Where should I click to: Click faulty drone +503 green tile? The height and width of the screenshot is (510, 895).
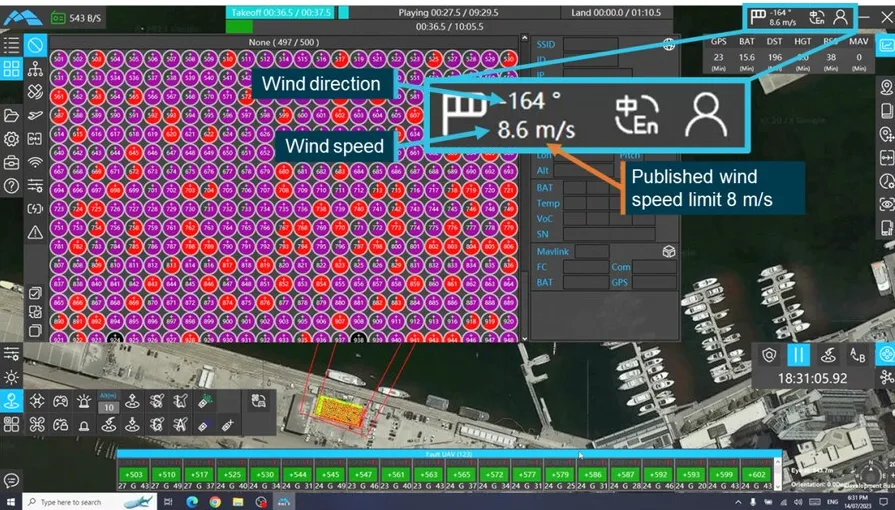[x=134, y=475]
